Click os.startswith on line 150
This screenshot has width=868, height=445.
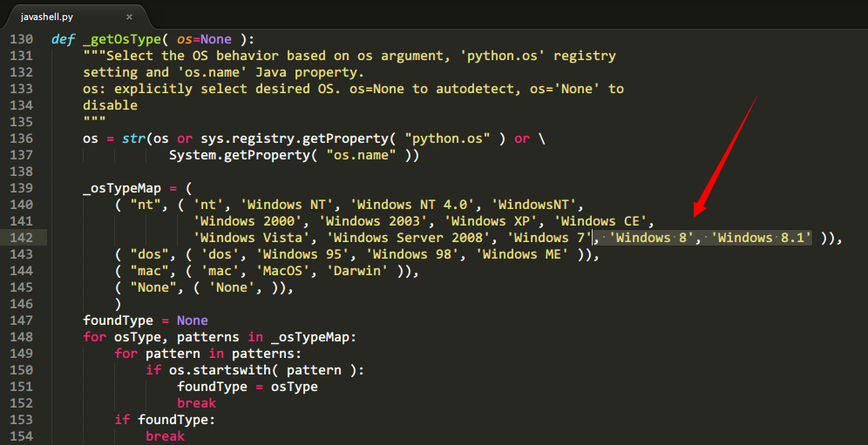pos(220,370)
